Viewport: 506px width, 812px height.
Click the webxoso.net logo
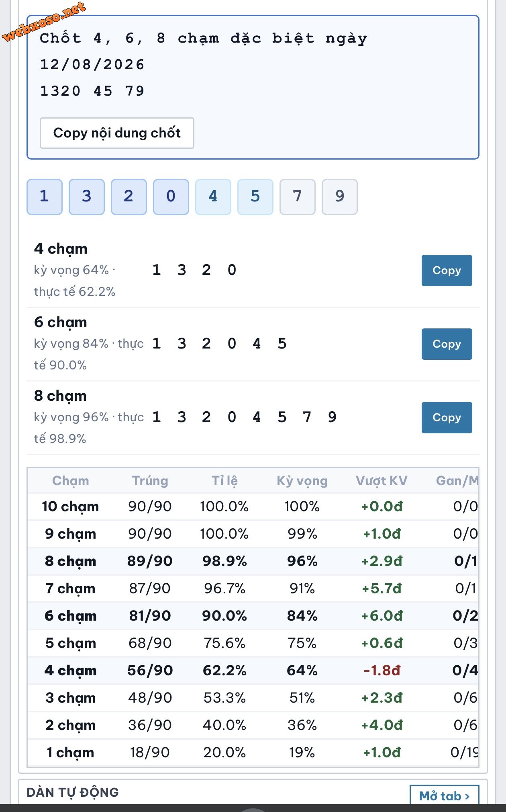(44, 21)
